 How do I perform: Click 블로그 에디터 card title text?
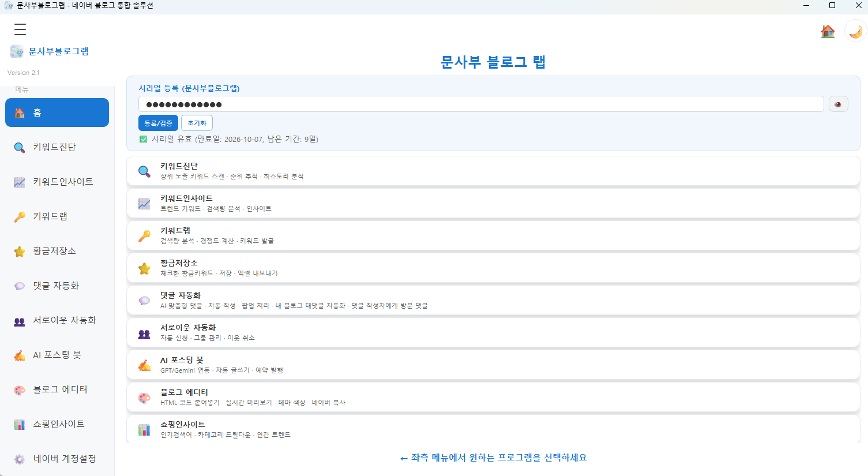pyautogui.click(x=184, y=392)
